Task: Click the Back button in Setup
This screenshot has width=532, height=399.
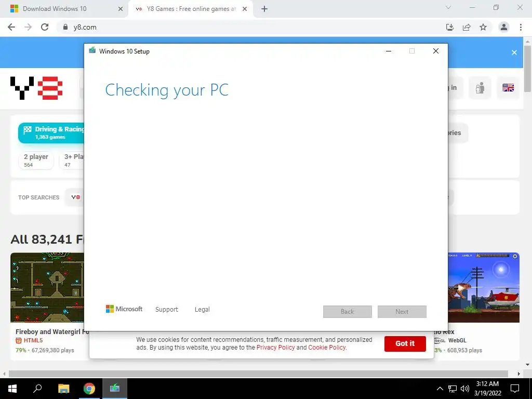Action: tap(348, 312)
